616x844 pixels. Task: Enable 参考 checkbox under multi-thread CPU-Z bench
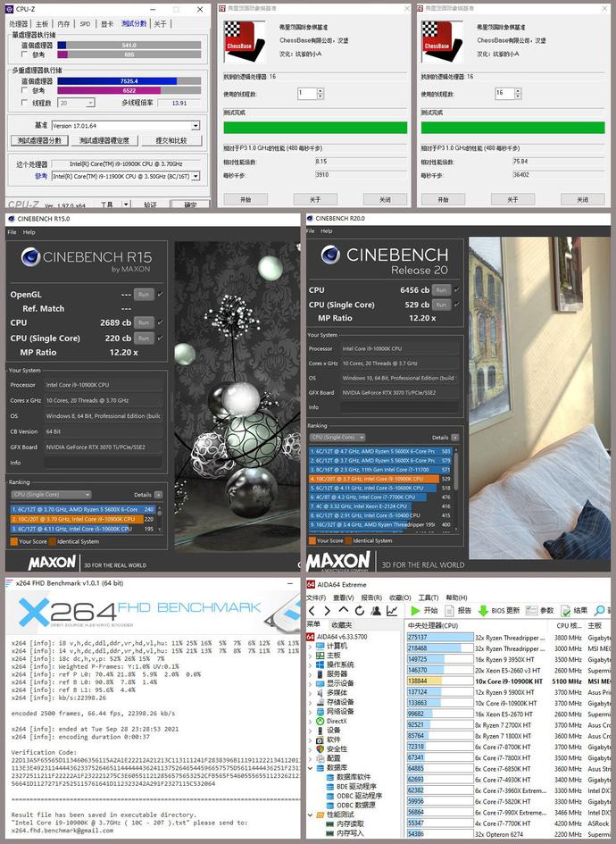(x=25, y=90)
